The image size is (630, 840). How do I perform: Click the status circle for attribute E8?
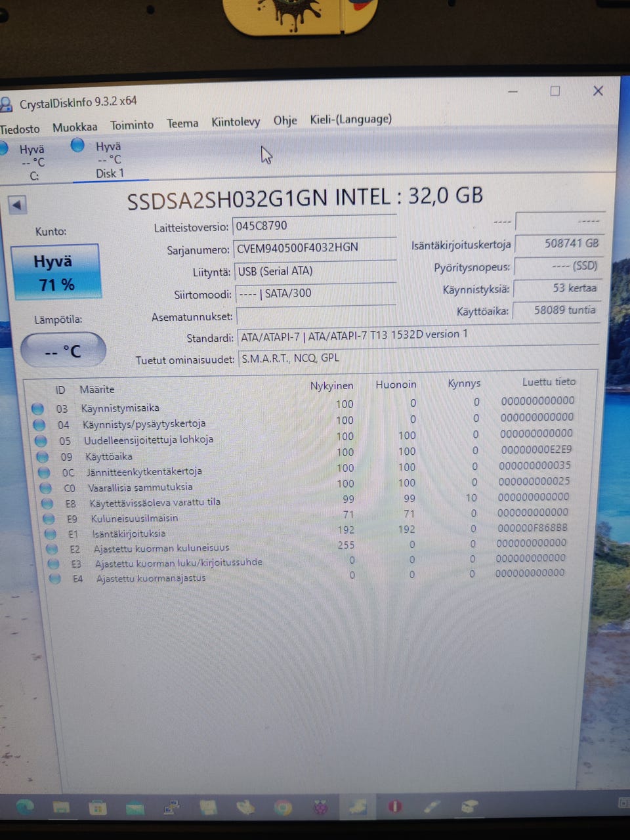pos(47,504)
